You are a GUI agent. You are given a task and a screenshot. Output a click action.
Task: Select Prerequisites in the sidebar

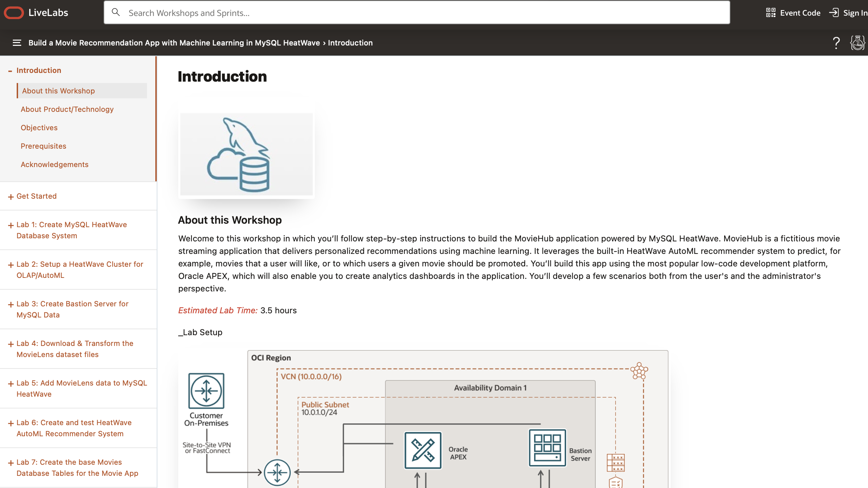(x=43, y=146)
